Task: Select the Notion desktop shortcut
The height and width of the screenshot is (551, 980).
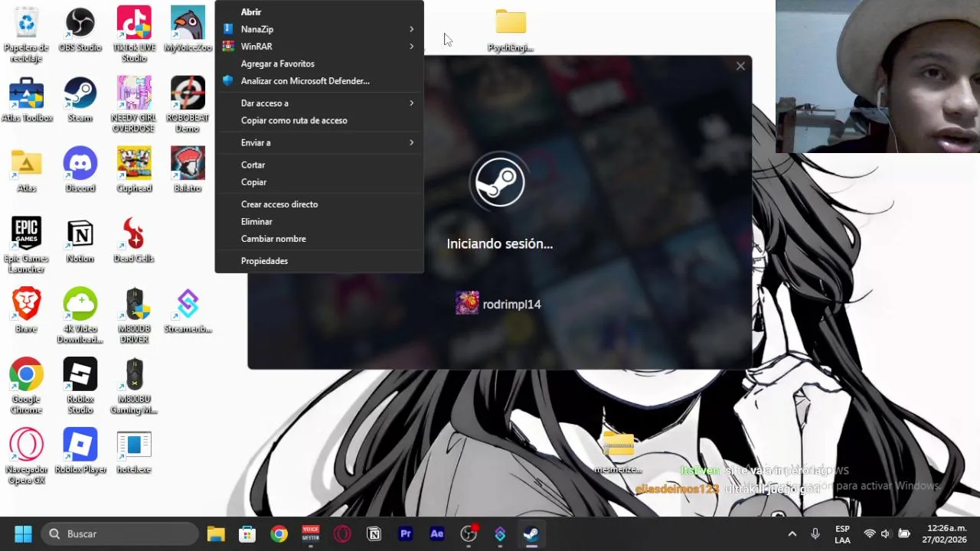Action: tap(80, 241)
